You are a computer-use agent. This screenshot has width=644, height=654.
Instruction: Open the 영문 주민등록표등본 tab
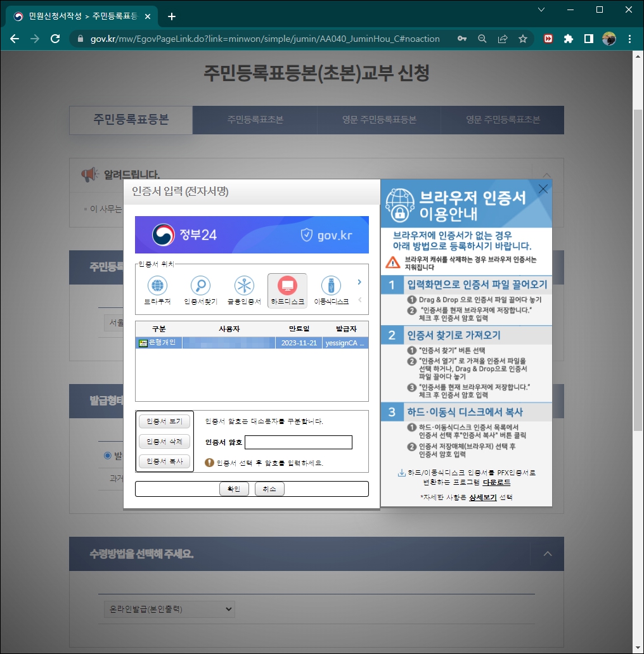(378, 120)
